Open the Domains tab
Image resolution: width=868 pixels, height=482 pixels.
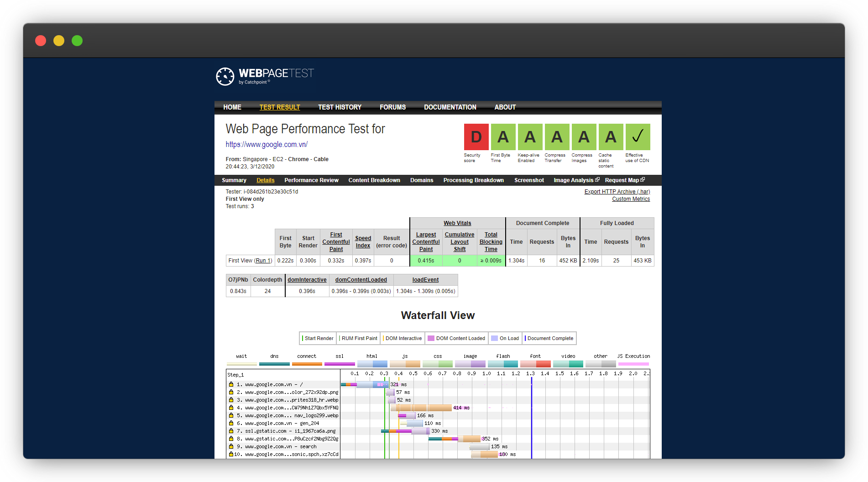pos(422,180)
